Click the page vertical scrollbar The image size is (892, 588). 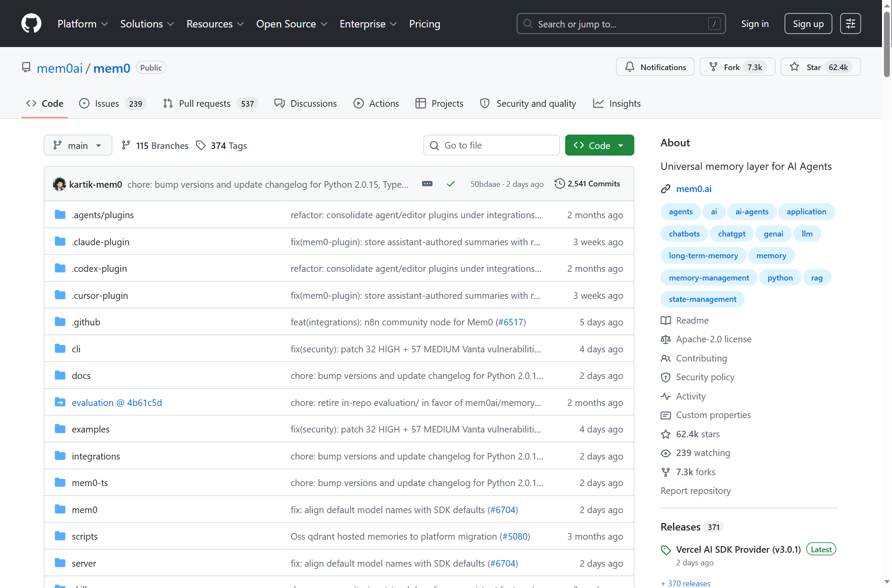[x=887, y=44]
